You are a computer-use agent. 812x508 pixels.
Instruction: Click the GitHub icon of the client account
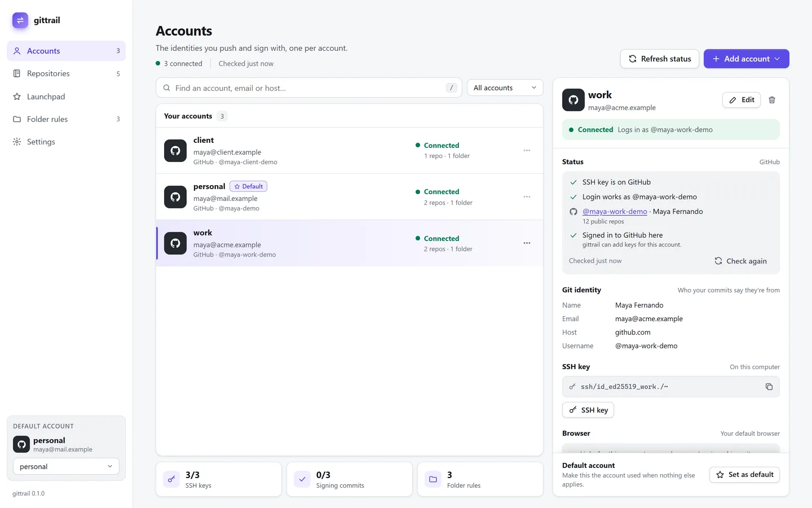175,151
